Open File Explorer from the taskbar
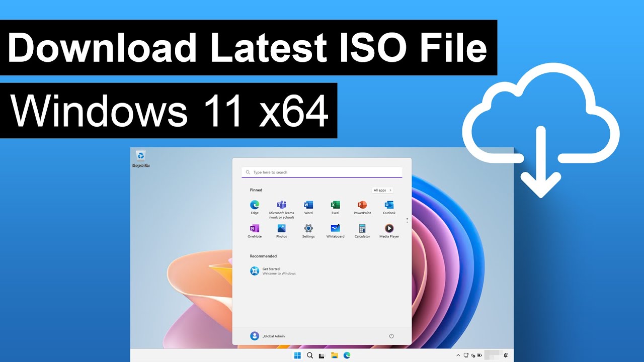Viewport: 644px width, 362px height. tap(335, 355)
